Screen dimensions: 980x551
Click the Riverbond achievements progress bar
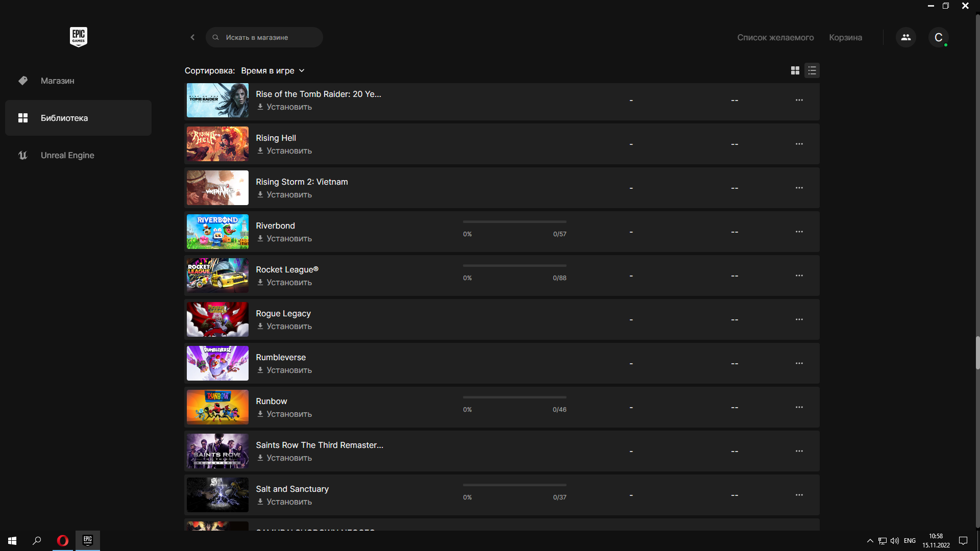pyautogui.click(x=514, y=222)
